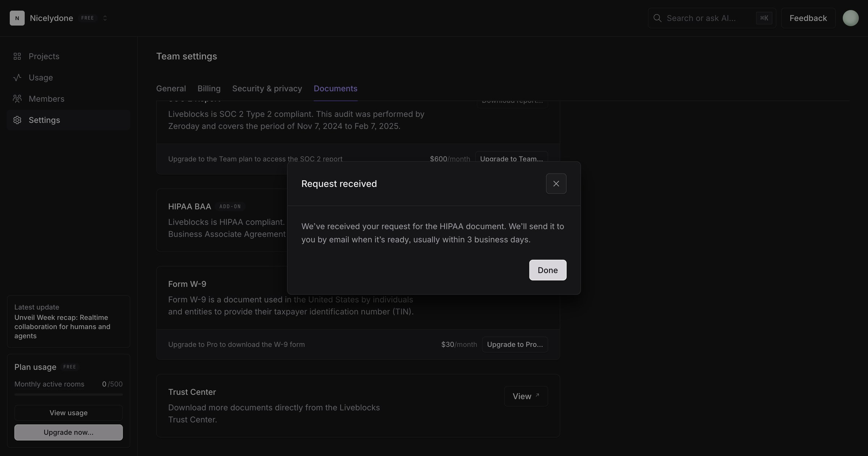Select the Documents tab
This screenshot has width=868, height=456.
(x=335, y=89)
